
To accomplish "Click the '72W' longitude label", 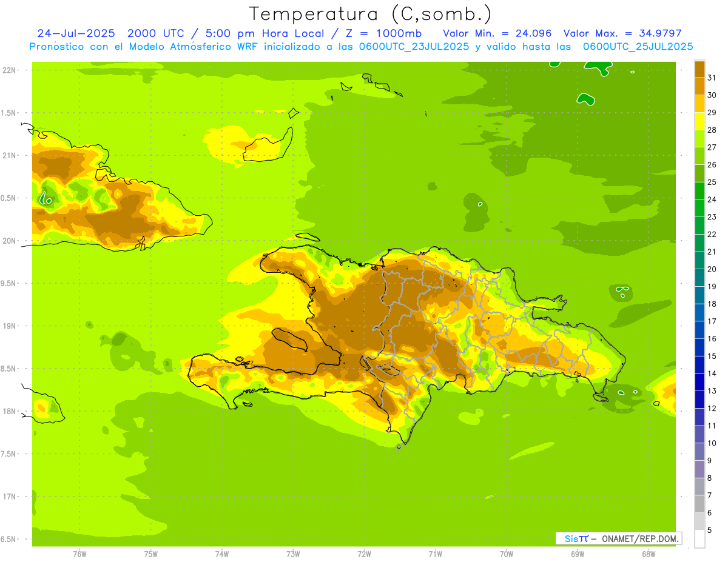I will [x=364, y=554].
